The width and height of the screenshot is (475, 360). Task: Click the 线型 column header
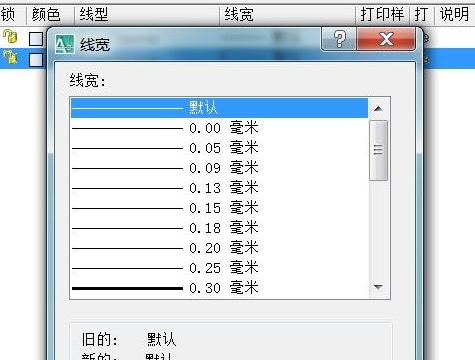[x=146, y=14]
